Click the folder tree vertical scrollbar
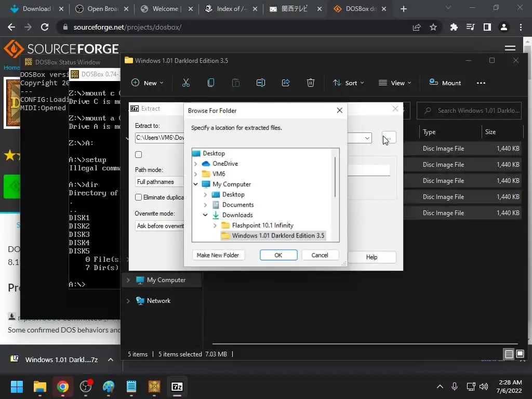 point(335,177)
